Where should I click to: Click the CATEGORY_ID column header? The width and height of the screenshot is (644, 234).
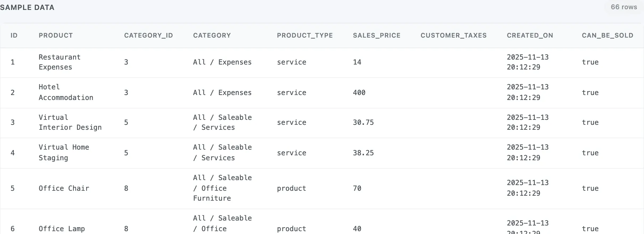tap(149, 35)
